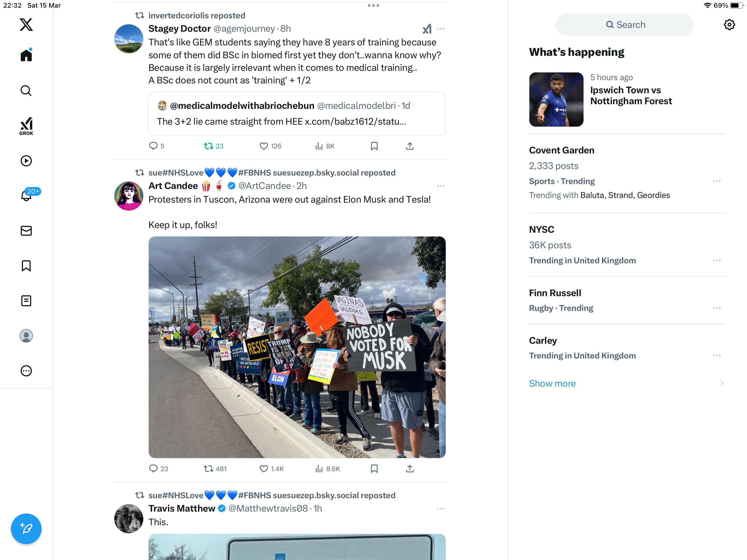The height and width of the screenshot is (560, 747).
Task: Compose a new post
Action: click(x=26, y=529)
